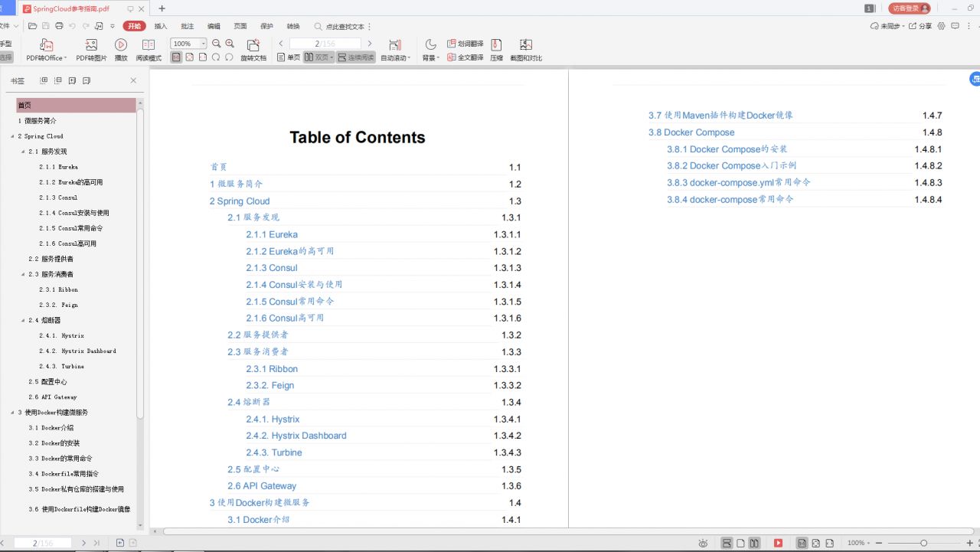The image size is (980, 552).
Task: Open 截图和对比 screenshot and compare
Action: [x=526, y=49]
